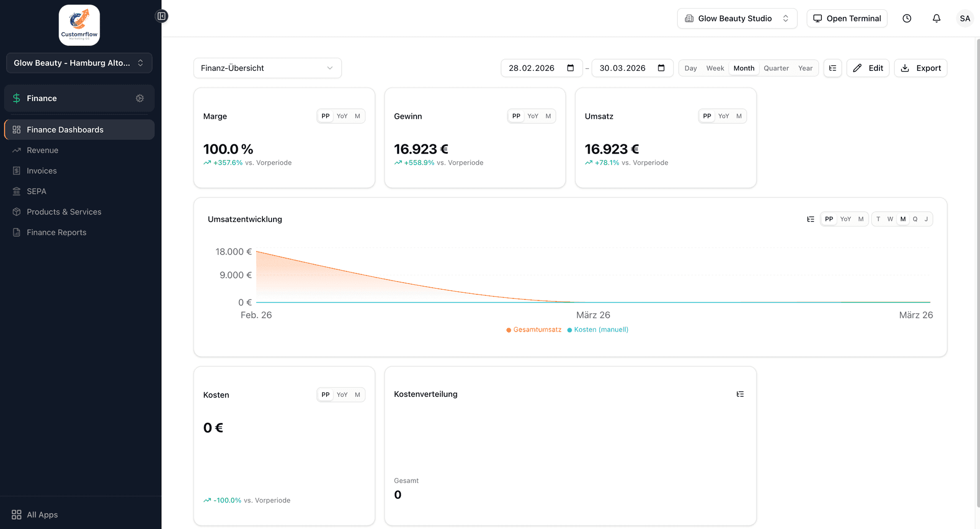
Task: Click the list options icon beside Edit
Action: pos(832,68)
